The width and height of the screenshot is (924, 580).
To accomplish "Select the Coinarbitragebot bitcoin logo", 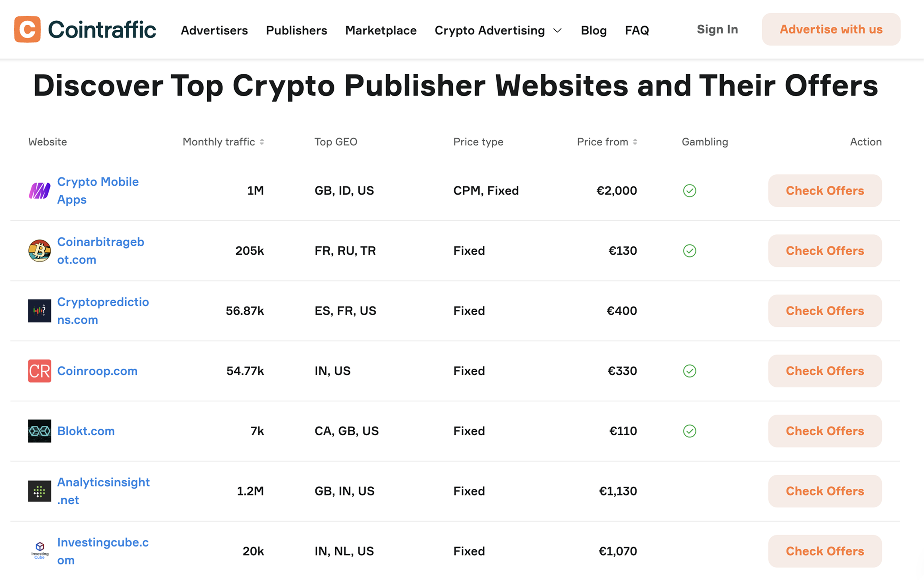I will [x=39, y=251].
